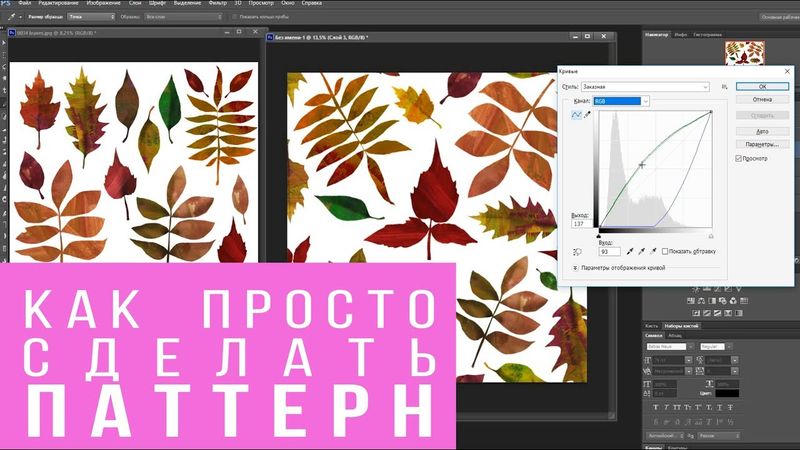The width and height of the screenshot is (800, 450).
Task: Add a Gradient Map adjustment layer
Action: coord(739,313)
